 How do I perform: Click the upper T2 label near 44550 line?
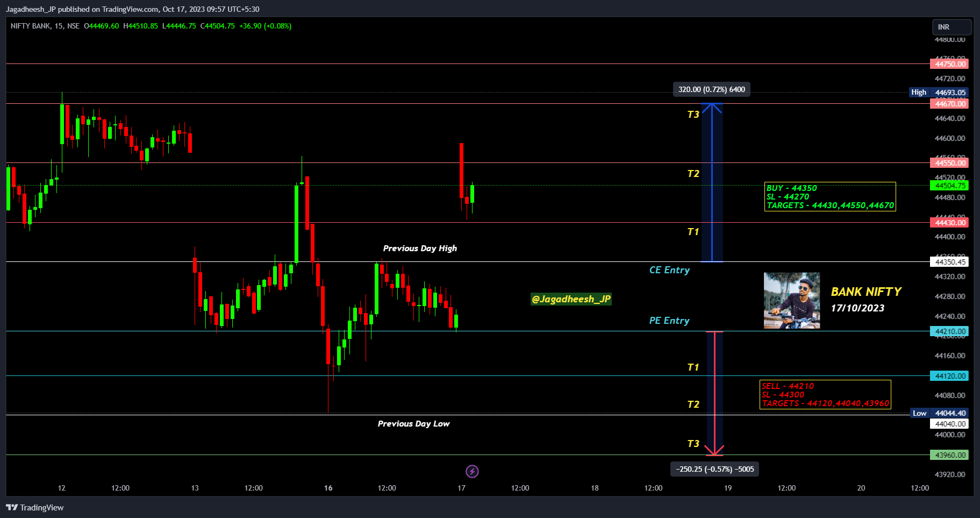tap(693, 174)
